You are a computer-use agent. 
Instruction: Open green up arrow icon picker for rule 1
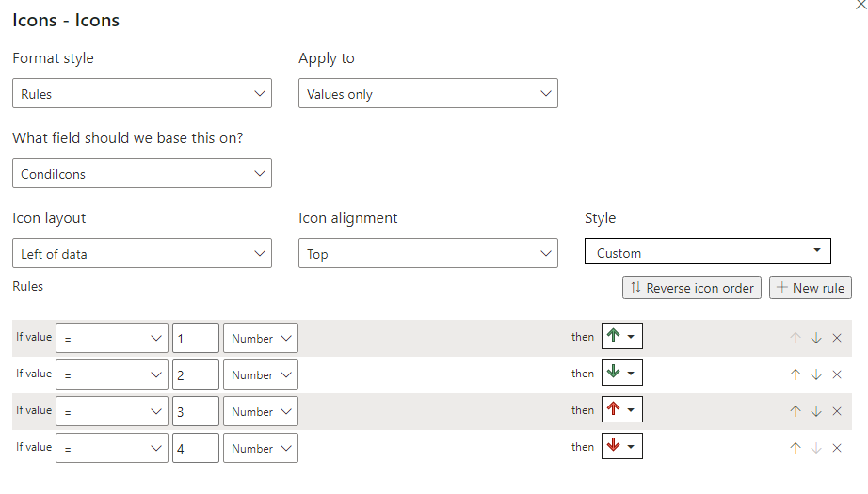click(x=621, y=336)
